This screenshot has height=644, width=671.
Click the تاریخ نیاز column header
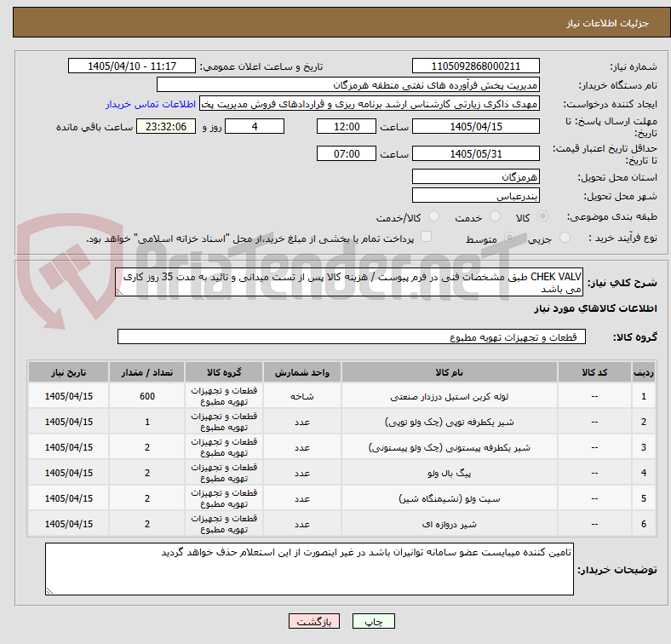click(68, 372)
